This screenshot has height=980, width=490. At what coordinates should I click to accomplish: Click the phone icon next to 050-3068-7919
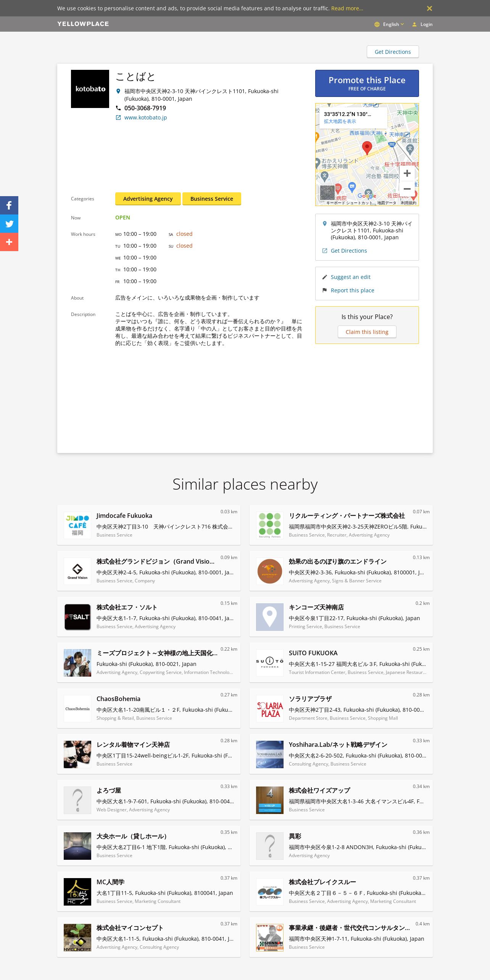[118, 108]
